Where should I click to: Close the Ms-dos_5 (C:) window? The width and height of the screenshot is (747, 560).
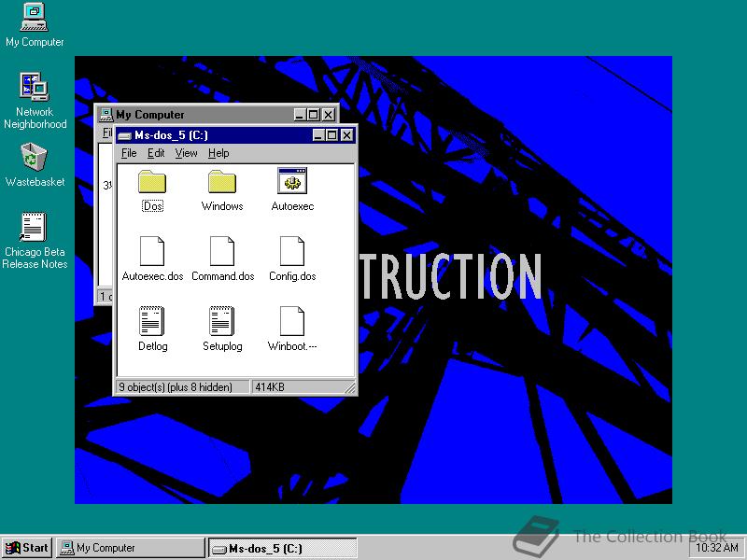(x=347, y=135)
